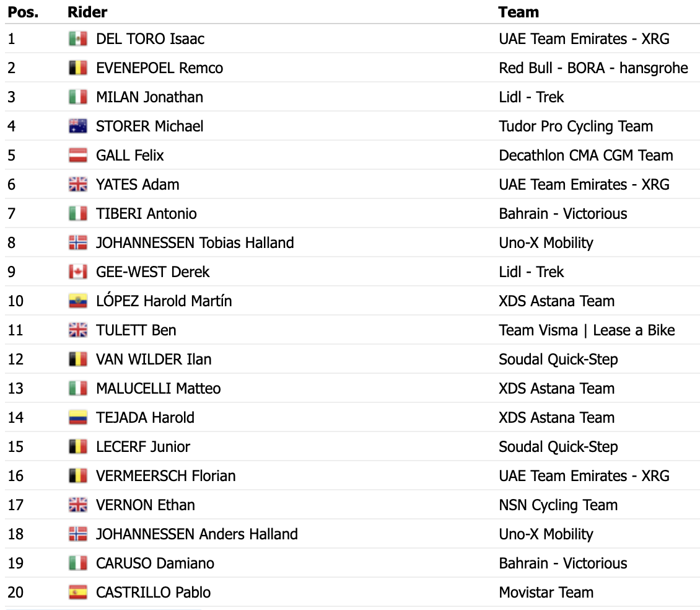Click the Austrian flag beside GALL Felix
The width and height of the screenshot is (700, 610).
coord(77,156)
